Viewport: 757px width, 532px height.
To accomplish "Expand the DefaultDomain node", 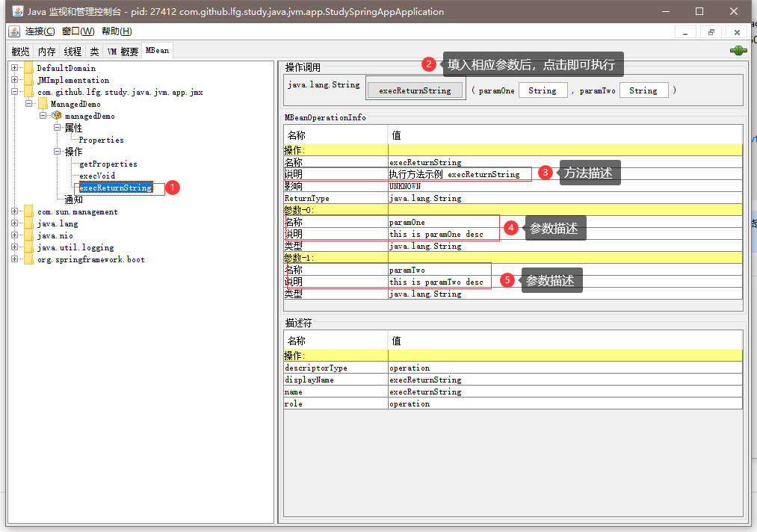I will pos(14,67).
